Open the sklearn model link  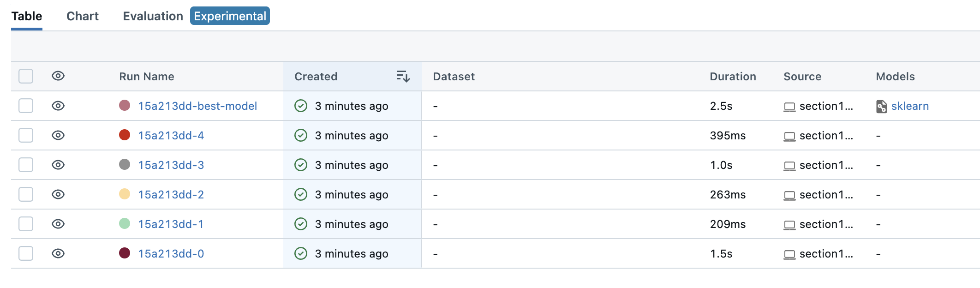click(910, 106)
